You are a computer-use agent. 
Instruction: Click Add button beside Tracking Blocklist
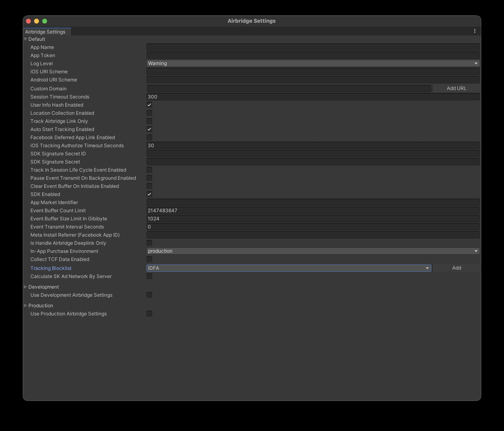[x=456, y=268]
